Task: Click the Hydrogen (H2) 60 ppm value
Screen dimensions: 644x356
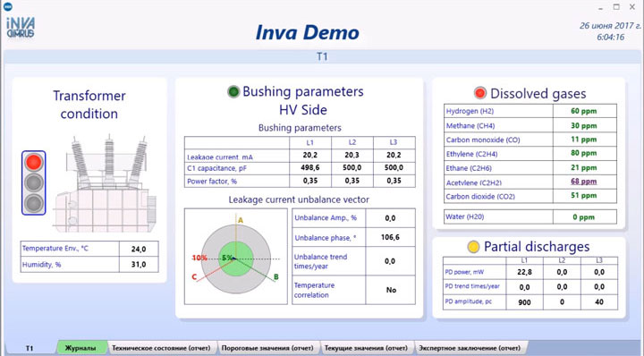Action: [583, 111]
